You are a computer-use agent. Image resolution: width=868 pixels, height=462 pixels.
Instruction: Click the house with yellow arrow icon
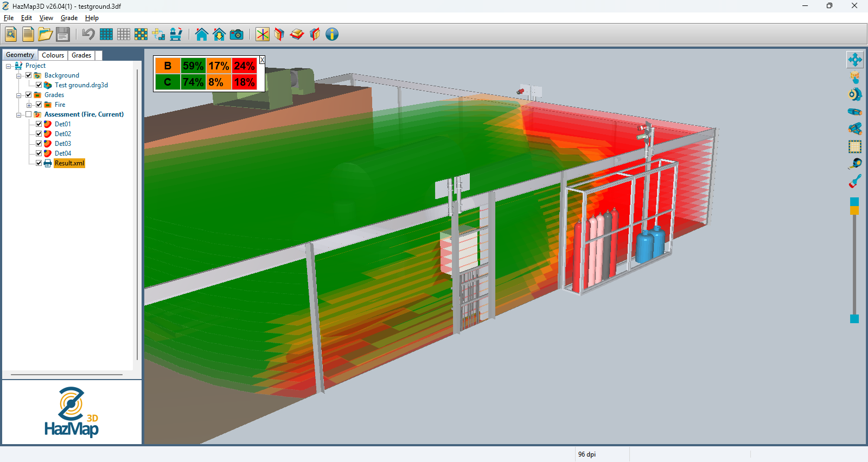point(219,34)
